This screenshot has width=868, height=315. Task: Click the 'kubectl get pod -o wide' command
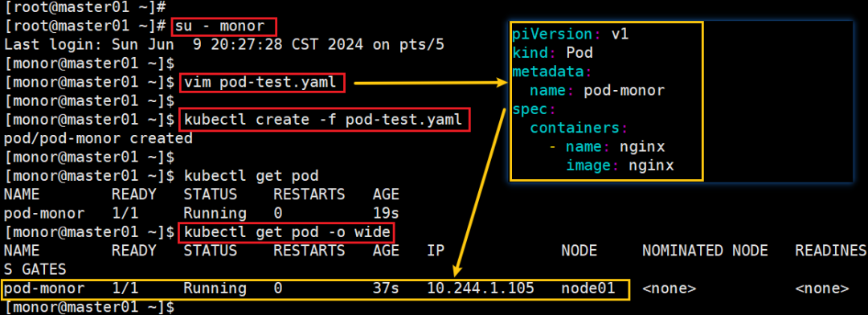[x=286, y=232]
